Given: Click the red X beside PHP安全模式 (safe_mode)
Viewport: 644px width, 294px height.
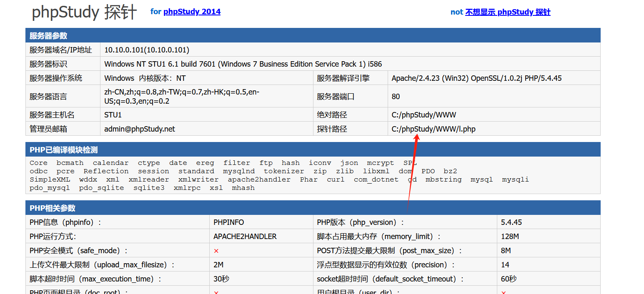Looking at the screenshot, I should (216, 251).
